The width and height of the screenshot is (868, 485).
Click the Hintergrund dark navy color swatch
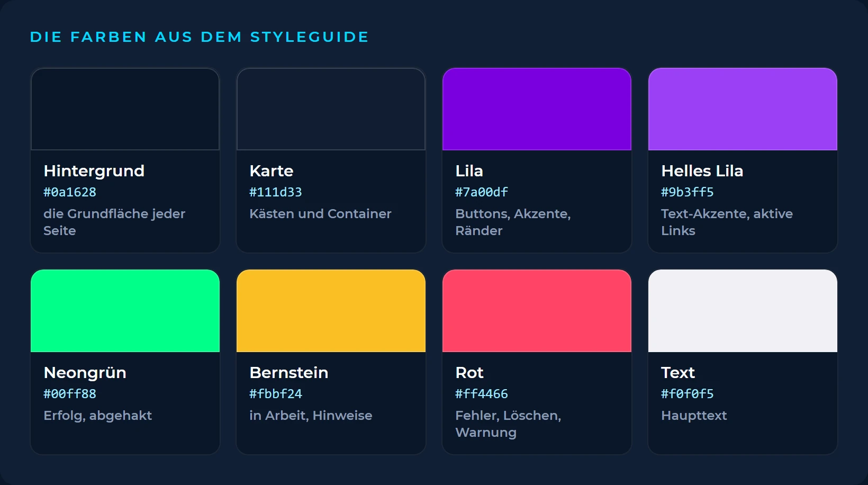click(x=125, y=109)
